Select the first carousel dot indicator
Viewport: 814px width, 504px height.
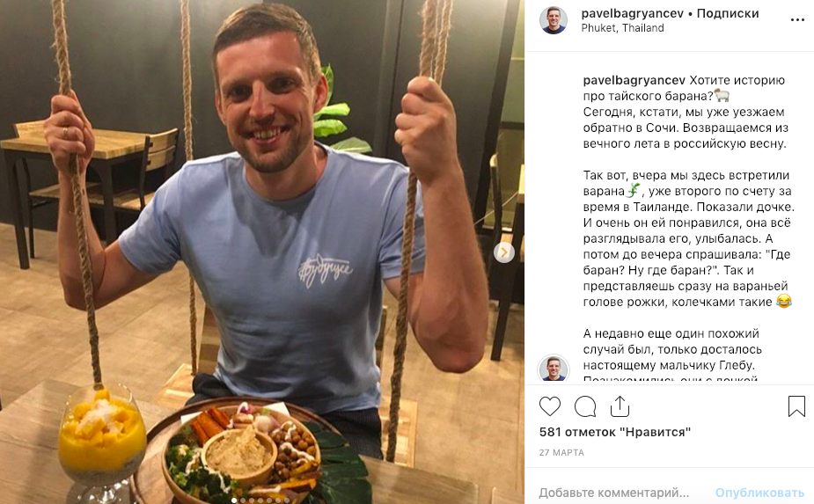(234, 500)
